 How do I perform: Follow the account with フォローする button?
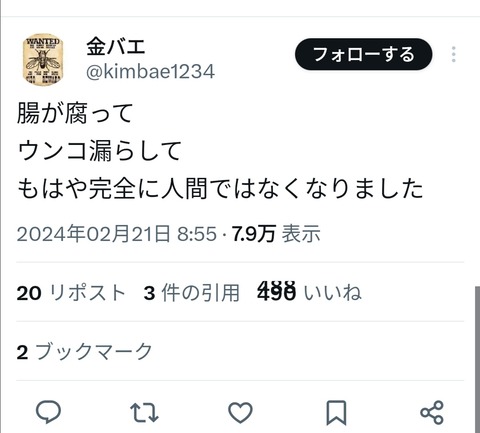click(363, 54)
